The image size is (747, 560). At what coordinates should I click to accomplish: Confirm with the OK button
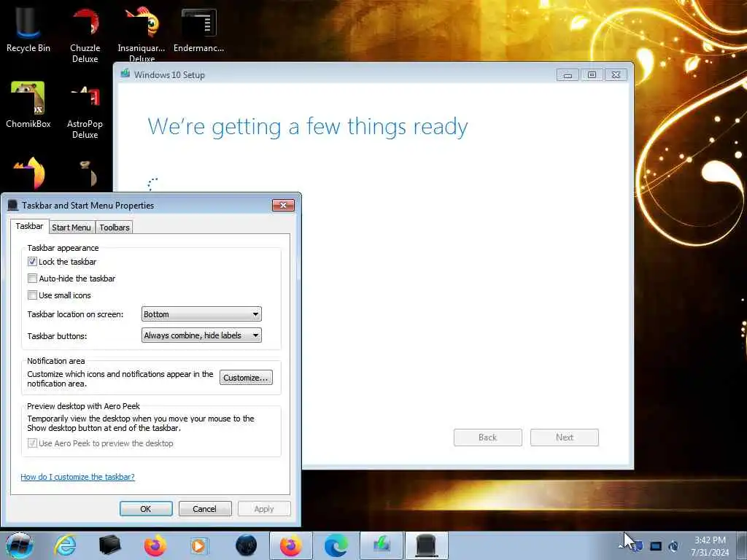point(146,508)
